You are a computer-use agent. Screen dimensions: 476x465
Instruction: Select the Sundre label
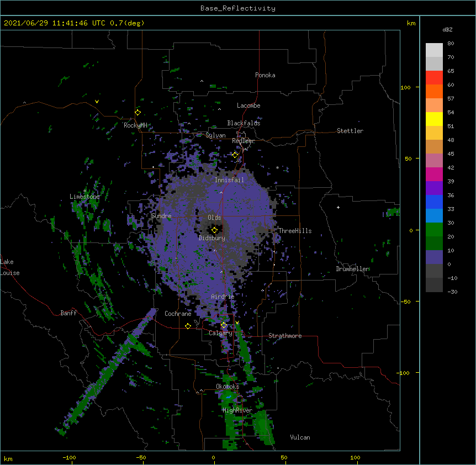point(161,216)
